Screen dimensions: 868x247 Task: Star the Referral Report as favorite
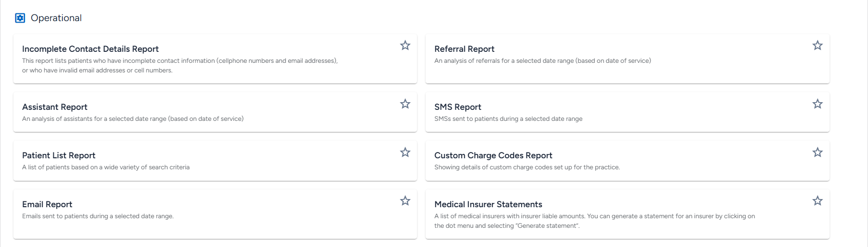817,46
